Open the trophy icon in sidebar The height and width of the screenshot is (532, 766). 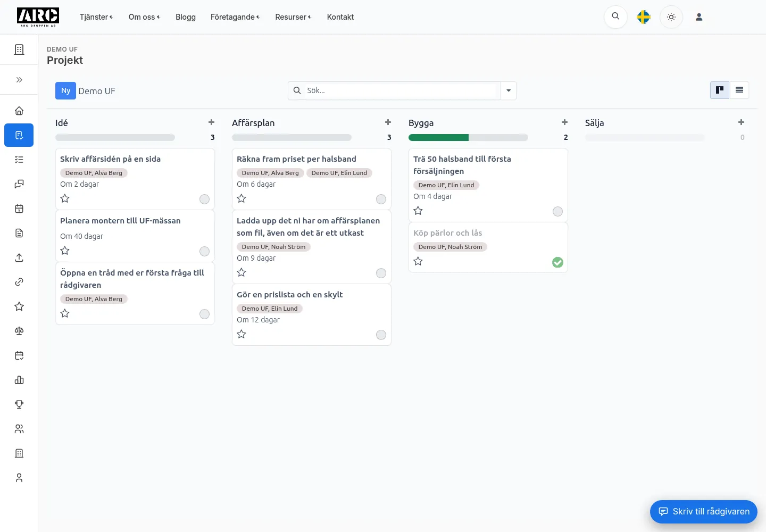pos(19,404)
